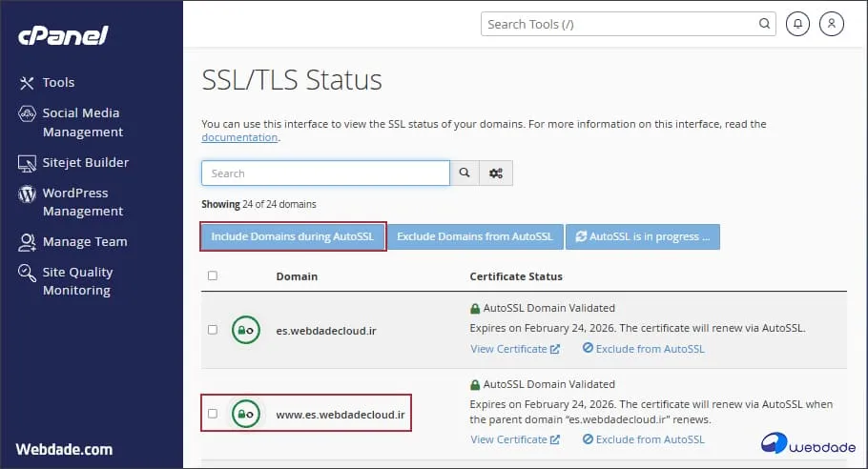
Task: Click AutoSSL is in progress button
Action: (643, 236)
